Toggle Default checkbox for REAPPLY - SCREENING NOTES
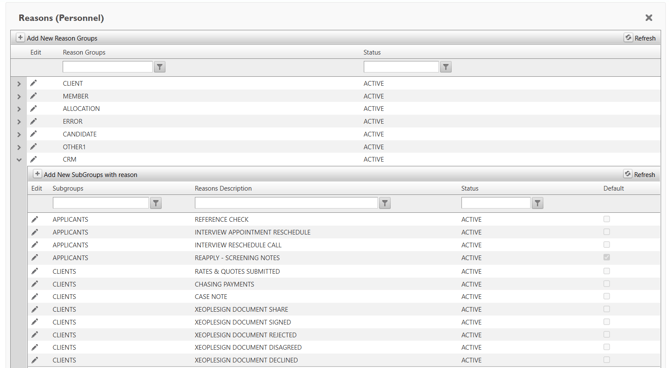This screenshot has height=368, width=670. pos(606,257)
